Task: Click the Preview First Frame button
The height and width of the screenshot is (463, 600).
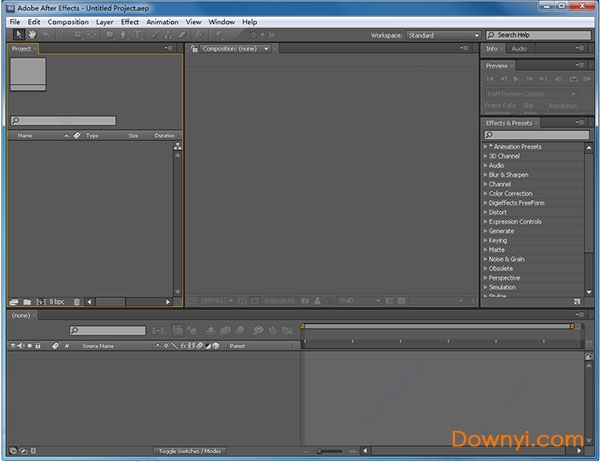Action: [x=490, y=79]
